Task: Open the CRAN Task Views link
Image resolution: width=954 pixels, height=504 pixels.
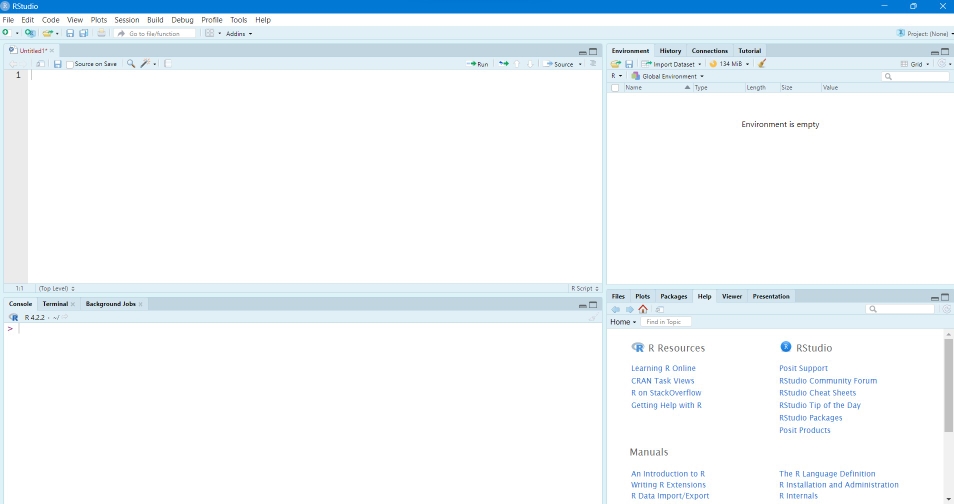Action: 663,380
